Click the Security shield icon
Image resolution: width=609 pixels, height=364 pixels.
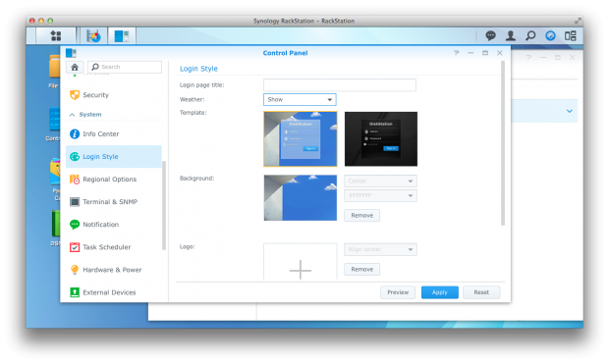(x=75, y=95)
